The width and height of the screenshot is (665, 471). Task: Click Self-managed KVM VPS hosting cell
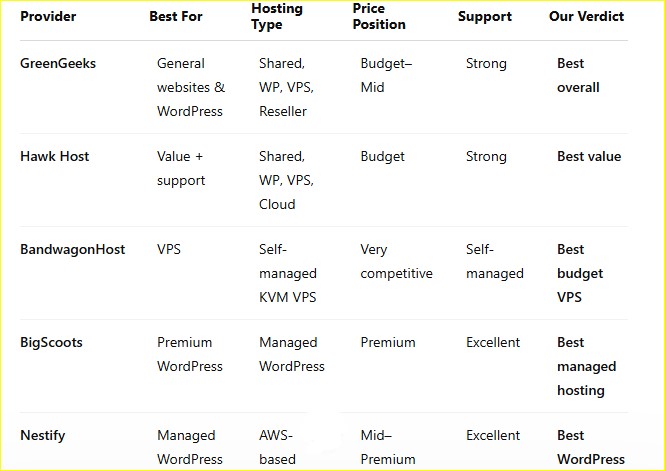(288, 273)
